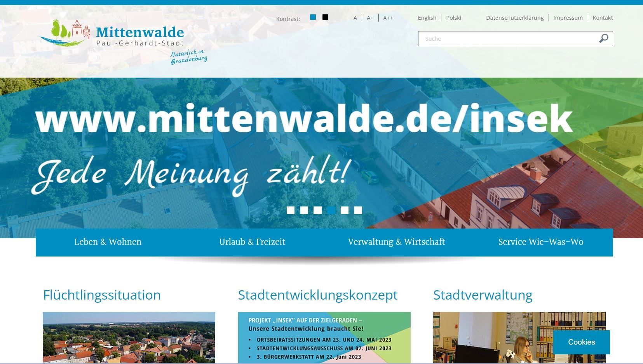Open the Urlaub & Freizeit menu
Viewport: 643px width, 364px height.
coord(252,242)
